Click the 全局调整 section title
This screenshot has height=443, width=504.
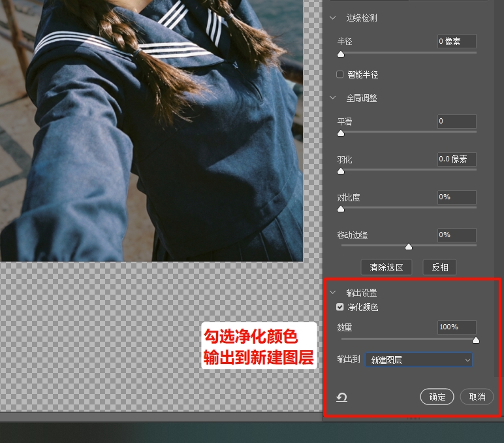click(x=362, y=98)
